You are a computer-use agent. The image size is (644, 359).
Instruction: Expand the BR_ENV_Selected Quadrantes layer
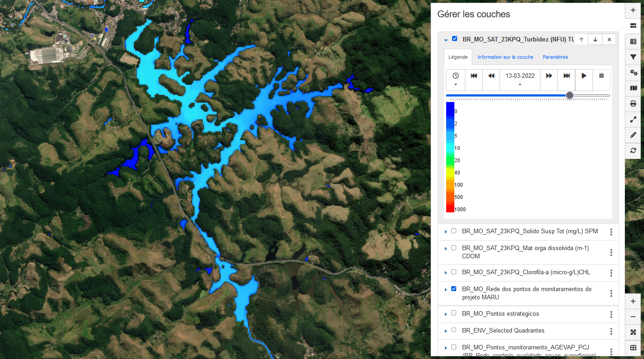(446, 331)
